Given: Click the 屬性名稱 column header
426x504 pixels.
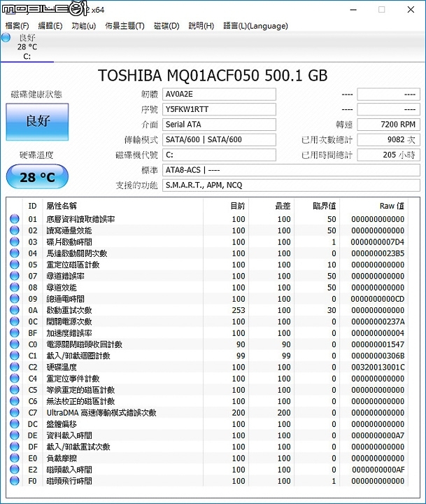Looking at the screenshot, I should pos(122,206).
